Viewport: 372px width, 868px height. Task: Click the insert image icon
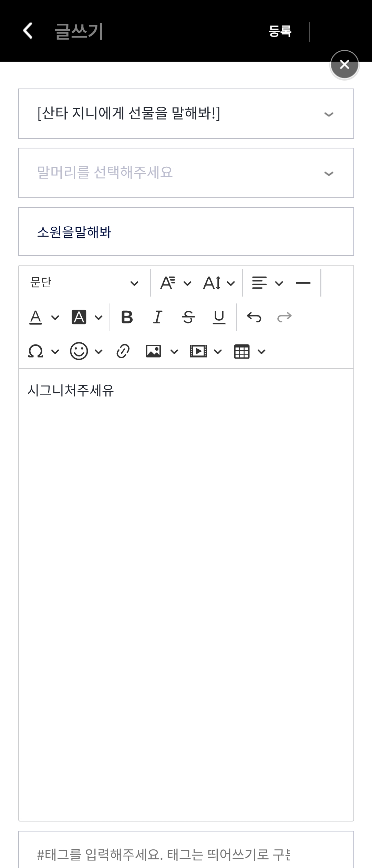(x=154, y=351)
